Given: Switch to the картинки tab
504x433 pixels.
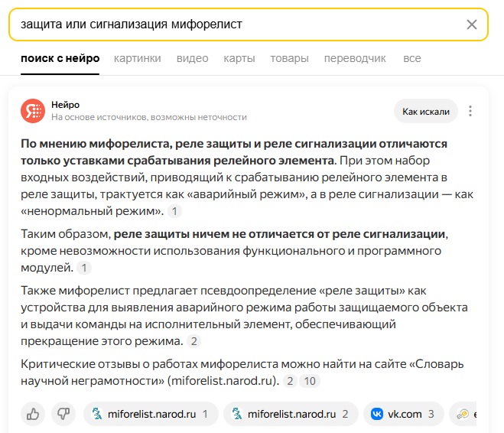Looking at the screenshot, I should (x=137, y=58).
